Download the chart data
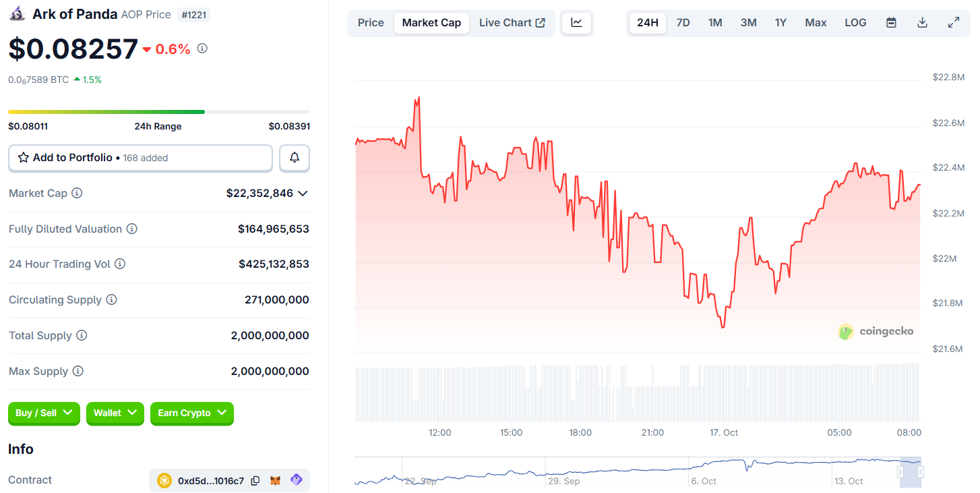Image resolution: width=980 pixels, height=493 pixels. pos(922,22)
